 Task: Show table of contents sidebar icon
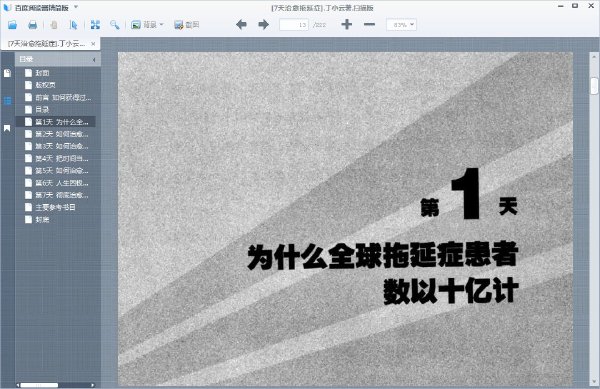click(x=7, y=101)
